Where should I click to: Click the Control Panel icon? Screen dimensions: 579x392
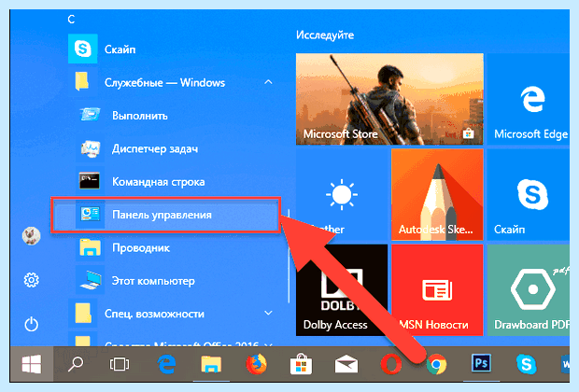(x=90, y=215)
